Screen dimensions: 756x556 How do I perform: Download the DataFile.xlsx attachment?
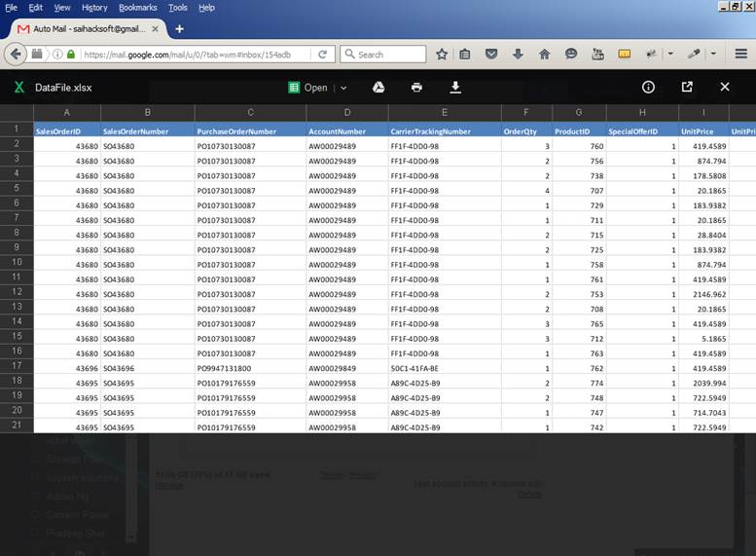click(x=455, y=88)
